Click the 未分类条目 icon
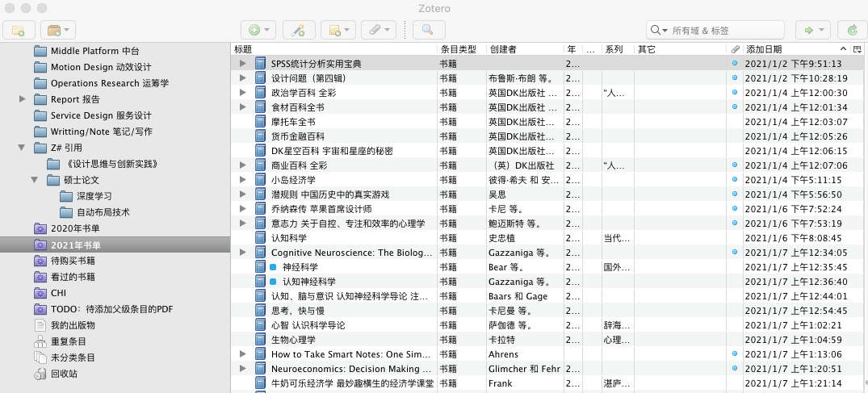Screen dimensions: 868x393 [40, 357]
